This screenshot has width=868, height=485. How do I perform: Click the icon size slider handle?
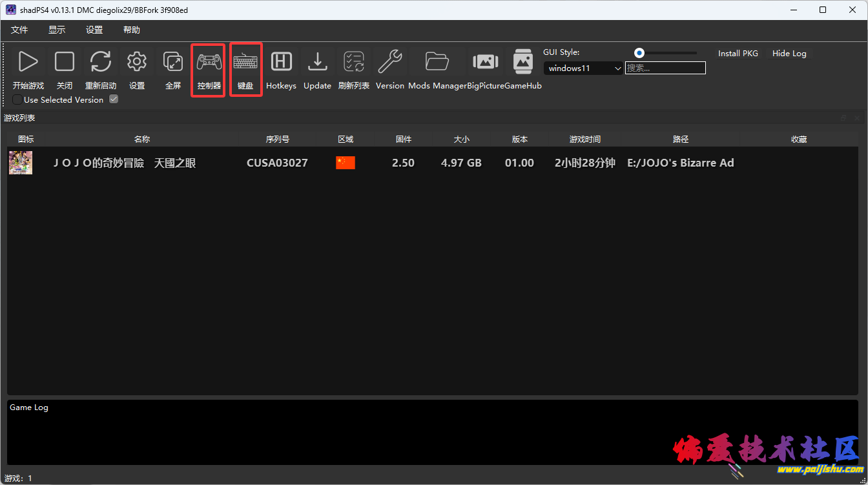[639, 53]
